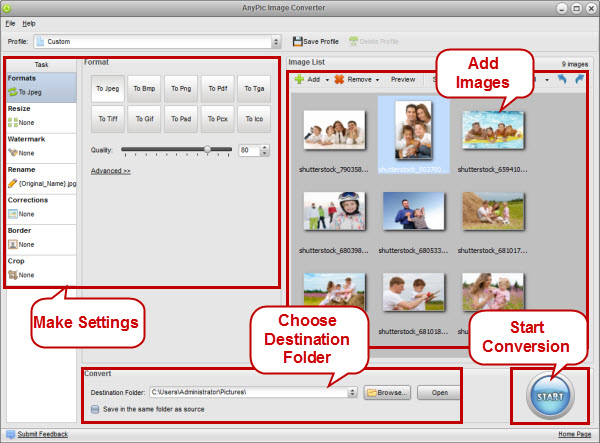Click the rotate right arrow icon
Viewport: 600px width, 443px height.
tap(578, 79)
